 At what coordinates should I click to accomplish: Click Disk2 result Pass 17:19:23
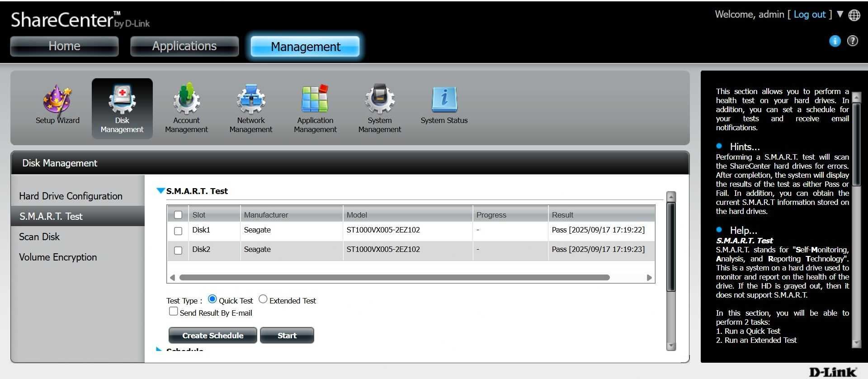(x=598, y=249)
